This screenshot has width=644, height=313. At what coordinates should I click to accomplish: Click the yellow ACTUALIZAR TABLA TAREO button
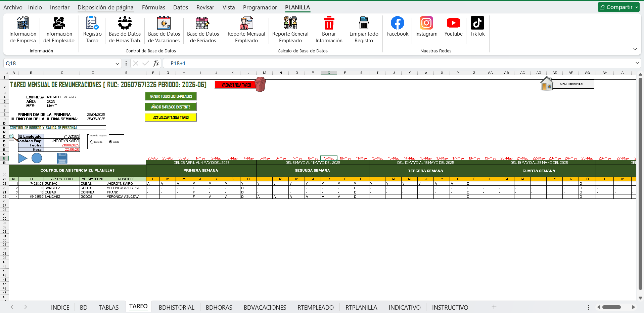tap(171, 118)
